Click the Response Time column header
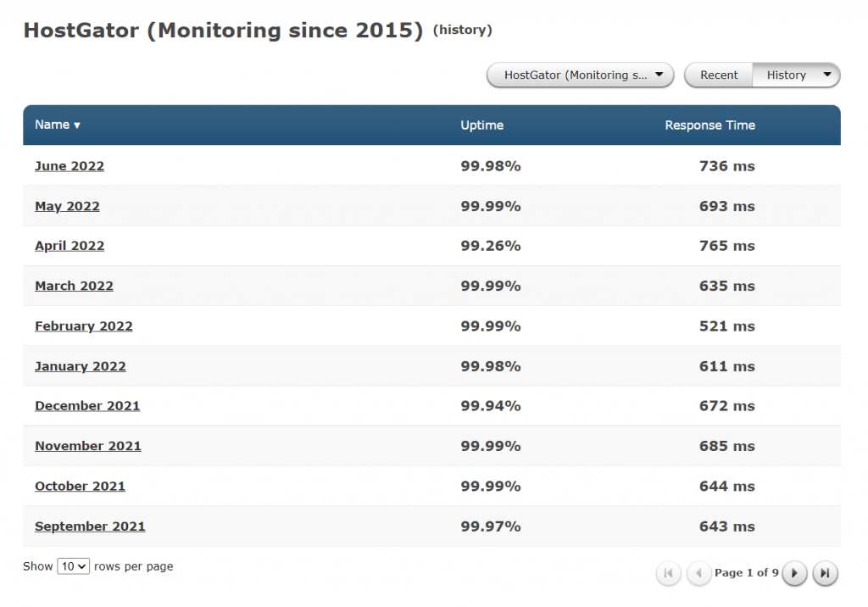The height and width of the screenshot is (607, 868). [709, 125]
